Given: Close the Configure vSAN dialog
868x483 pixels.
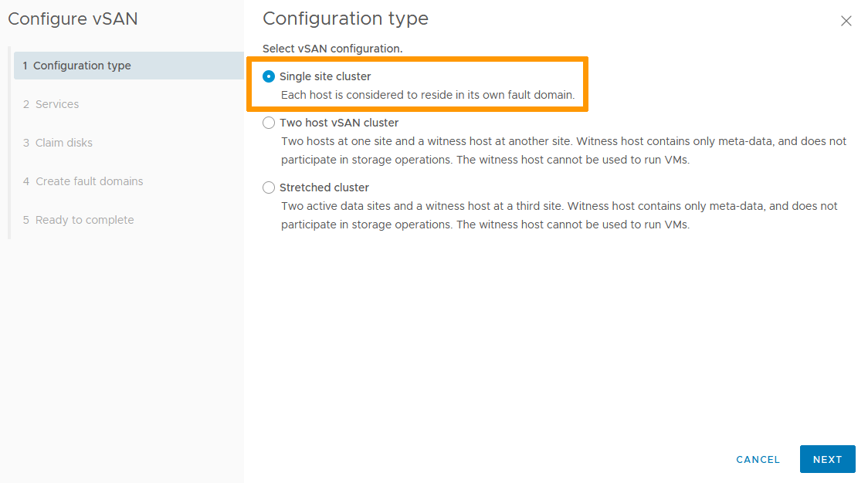Looking at the screenshot, I should 846,21.
